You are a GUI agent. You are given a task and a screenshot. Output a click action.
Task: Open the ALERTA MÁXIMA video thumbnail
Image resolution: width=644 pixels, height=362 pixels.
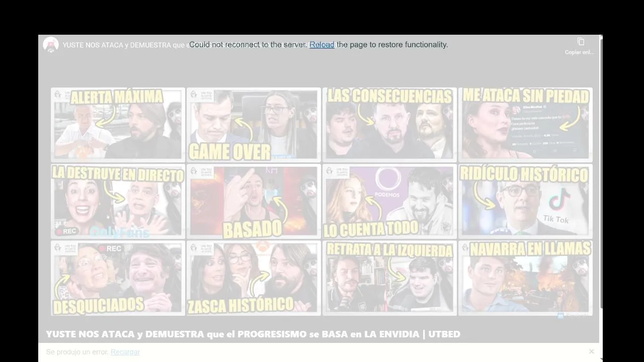[118, 125]
